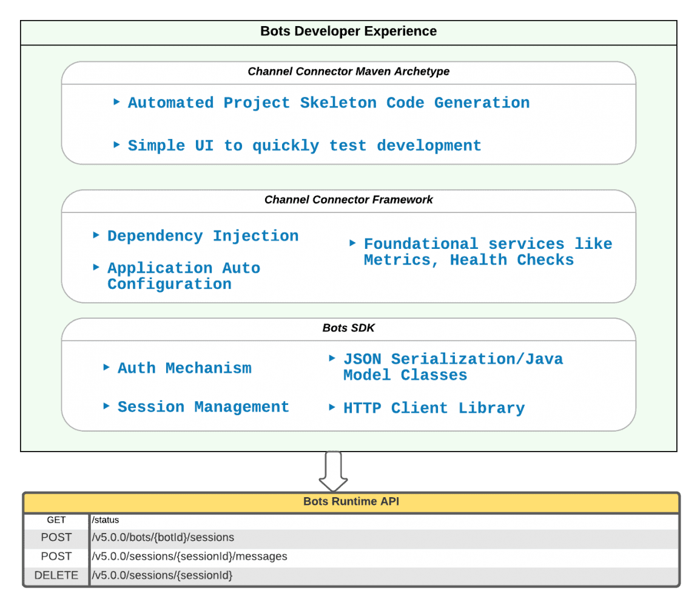The height and width of the screenshot is (607, 700).
Task: Click the down arrow pointing to Bots Runtime API
Action: (334, 472)
